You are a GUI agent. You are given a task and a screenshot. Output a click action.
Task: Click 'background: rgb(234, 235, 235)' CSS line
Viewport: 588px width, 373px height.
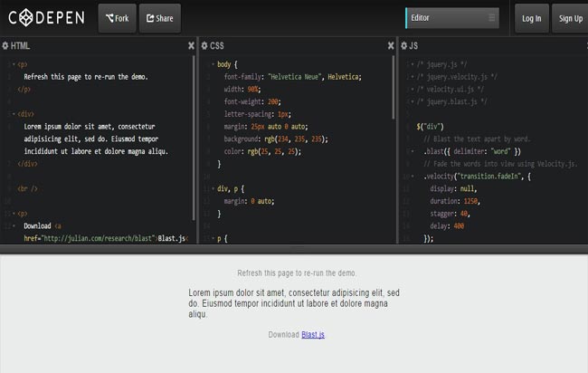point(276,139)
